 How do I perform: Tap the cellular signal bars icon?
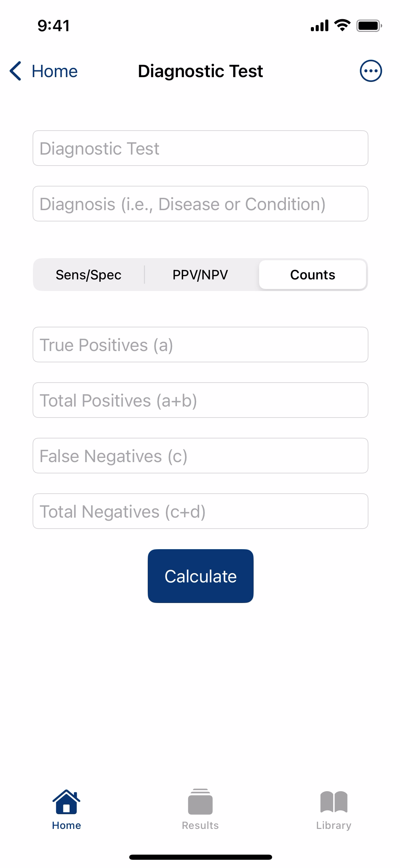click(x=319, y=26)
